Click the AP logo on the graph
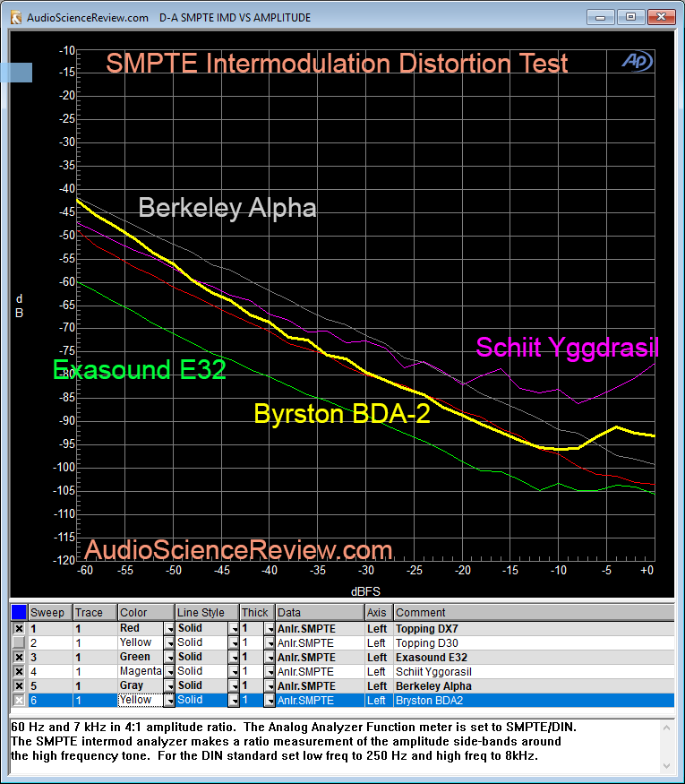The height and width of the screenshot is (784, 685). [637, 61]
